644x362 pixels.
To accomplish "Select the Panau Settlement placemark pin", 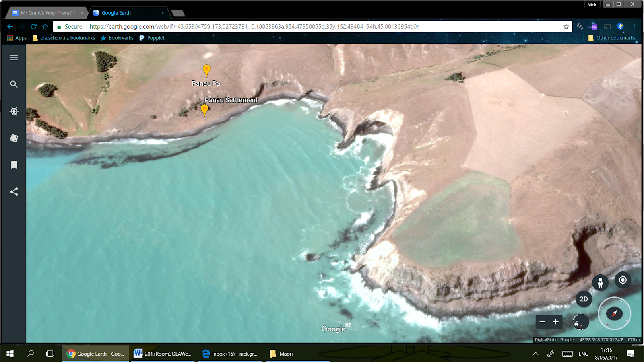I will tap(204, 110).
